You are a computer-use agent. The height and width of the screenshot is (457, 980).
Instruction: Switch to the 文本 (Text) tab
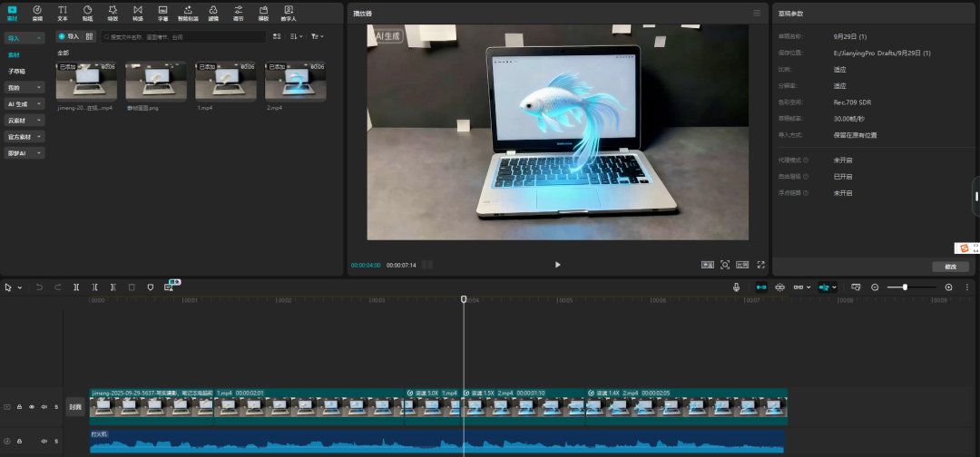pyautogui.click(x=63, y=13)
